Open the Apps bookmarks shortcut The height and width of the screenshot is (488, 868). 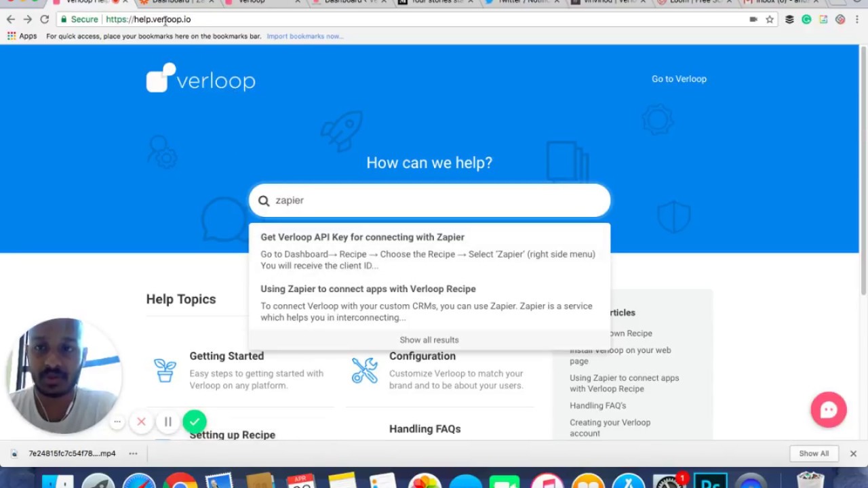coord(22,36)
